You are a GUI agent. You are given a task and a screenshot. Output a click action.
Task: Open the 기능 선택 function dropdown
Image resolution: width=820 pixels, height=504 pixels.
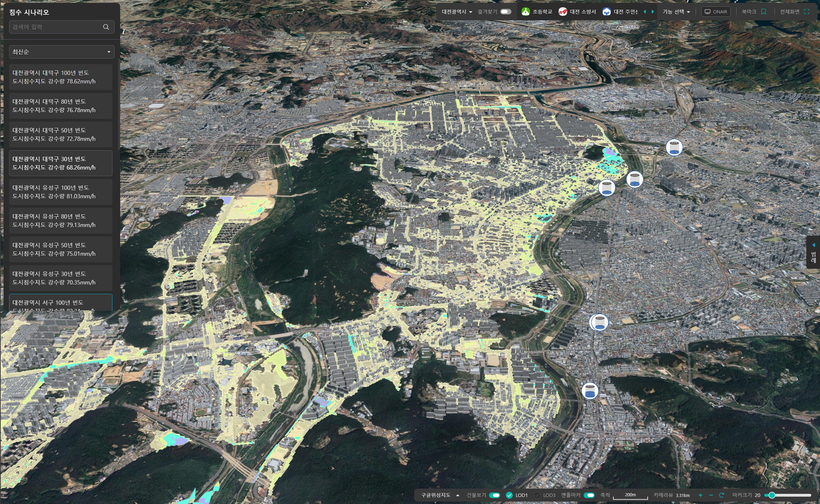coord(676,12)
